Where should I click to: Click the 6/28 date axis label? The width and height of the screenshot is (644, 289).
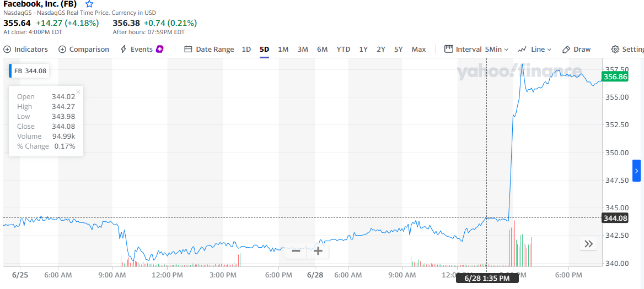(x=316, y=275)
